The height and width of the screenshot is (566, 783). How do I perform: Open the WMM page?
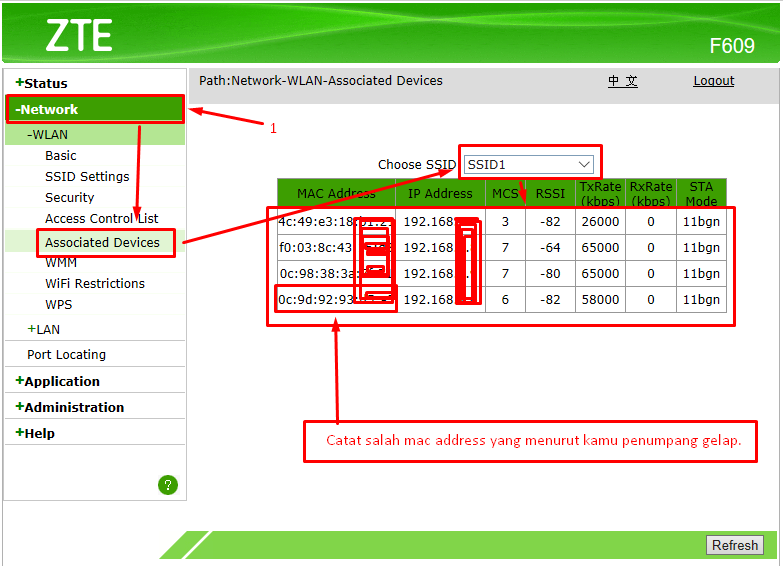tap(61, 262)
